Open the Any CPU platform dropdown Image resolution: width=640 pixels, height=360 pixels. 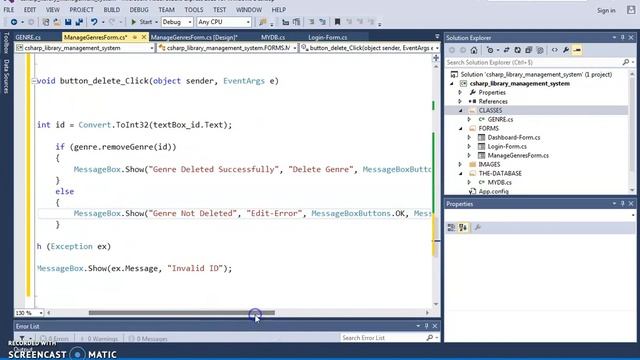[224, 22]
